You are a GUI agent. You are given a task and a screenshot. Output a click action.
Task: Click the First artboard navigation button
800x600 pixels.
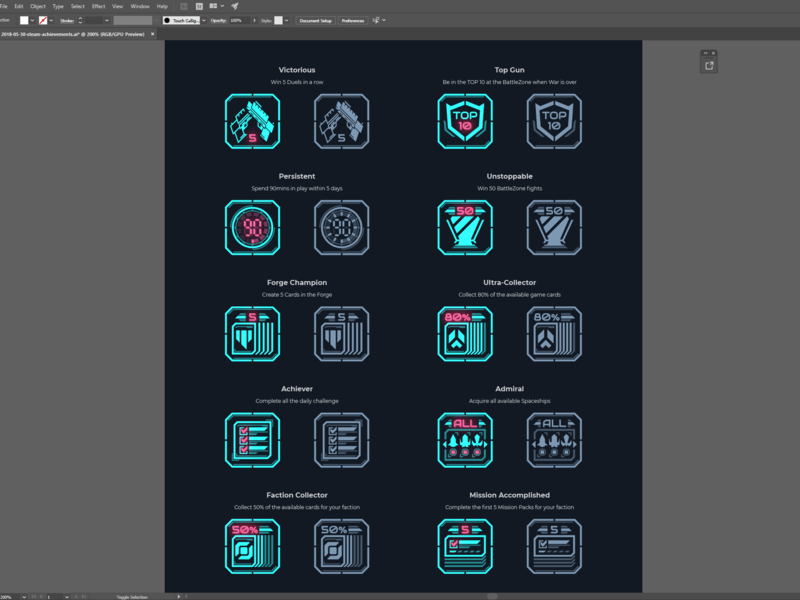click(x=34, y=596)
